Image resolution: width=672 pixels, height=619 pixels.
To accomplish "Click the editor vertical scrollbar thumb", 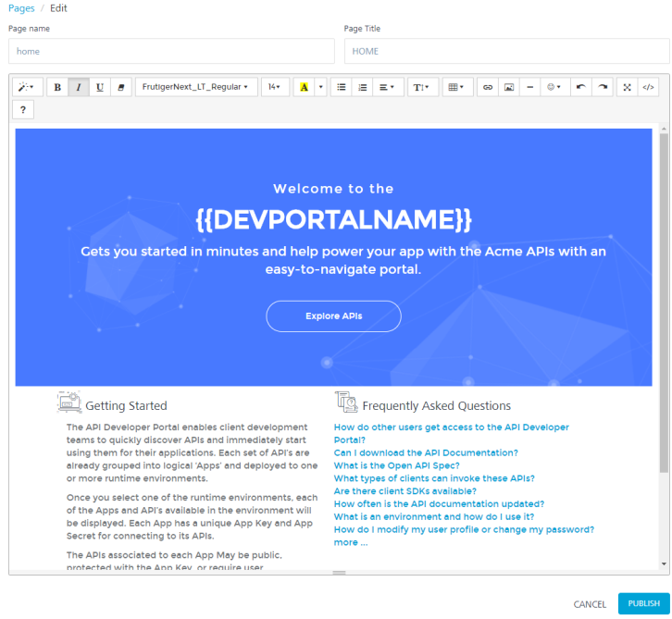I will coord(664,303).
